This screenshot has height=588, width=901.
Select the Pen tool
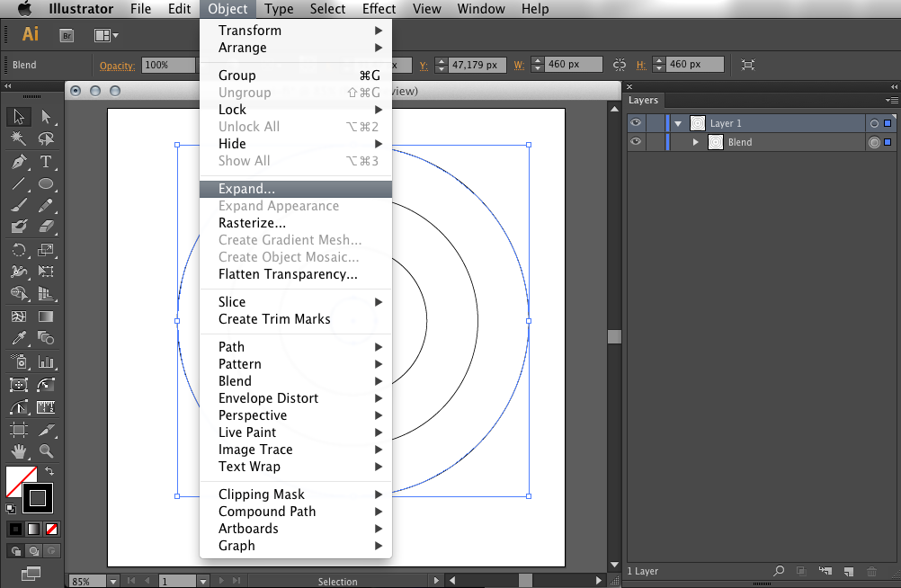(x=18, y=162)
